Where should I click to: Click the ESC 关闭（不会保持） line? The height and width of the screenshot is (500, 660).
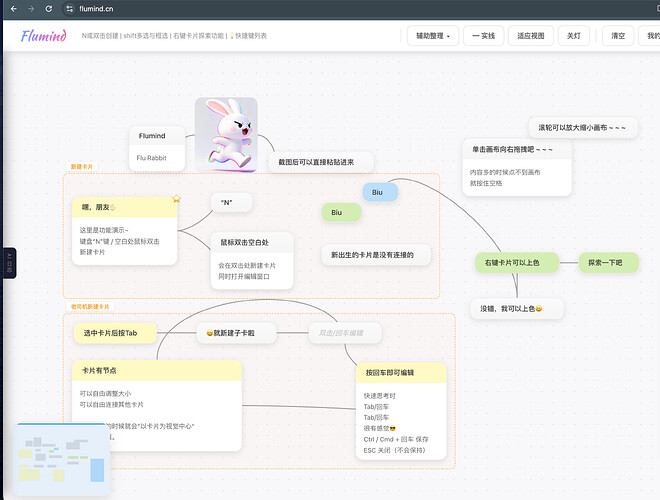(x=396, y=450)
